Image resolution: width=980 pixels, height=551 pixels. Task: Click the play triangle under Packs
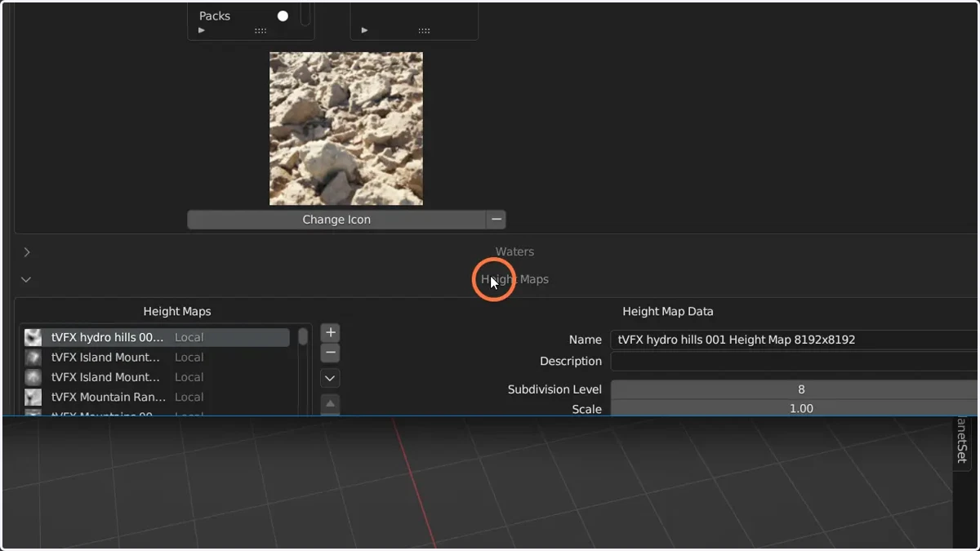[x=202, y=31]
